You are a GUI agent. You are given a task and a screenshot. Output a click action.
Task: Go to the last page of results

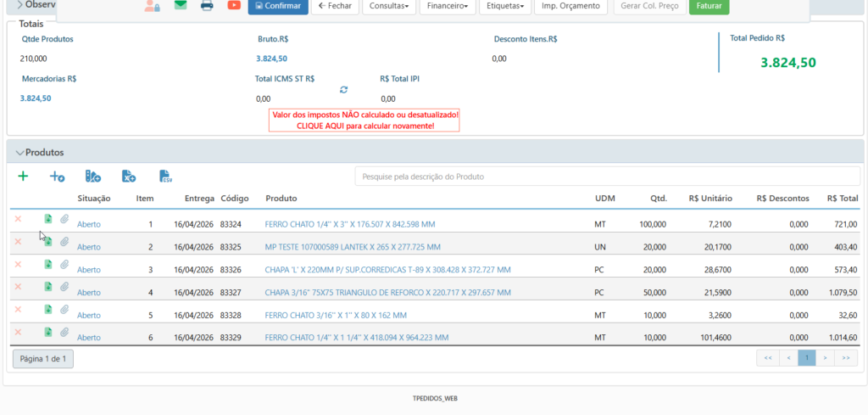point(845,358)
